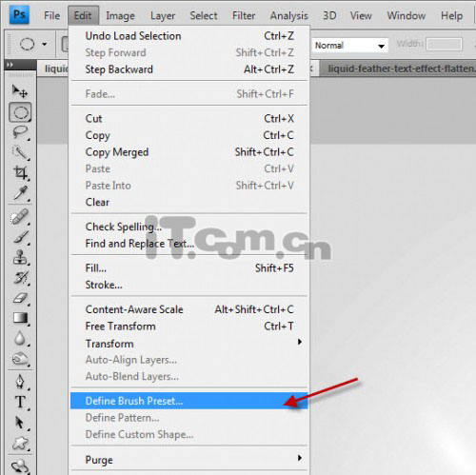
Task: Select the Clone Stamp tool
Action: 20,257
